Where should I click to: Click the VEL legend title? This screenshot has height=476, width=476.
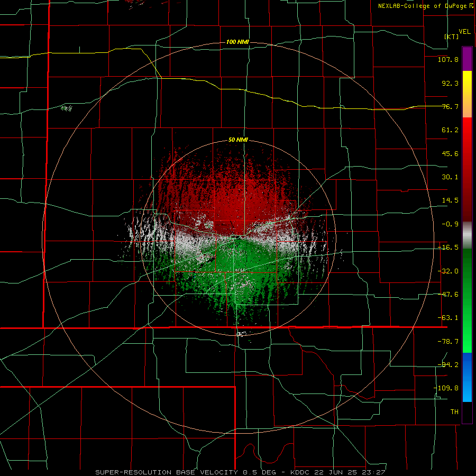464,32
